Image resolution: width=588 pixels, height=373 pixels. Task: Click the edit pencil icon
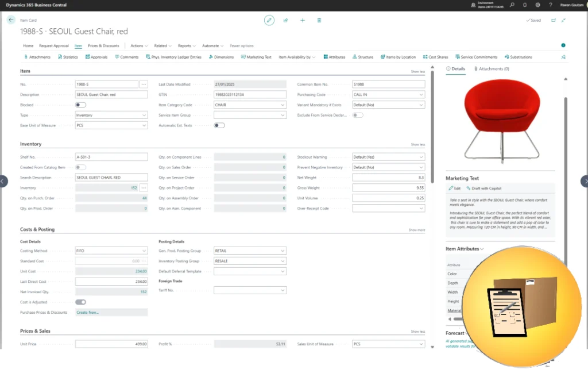pyautogui.click(x=269, y=20)
